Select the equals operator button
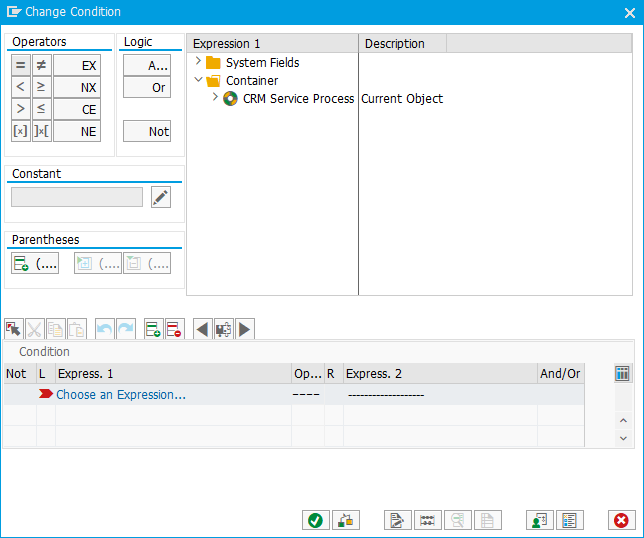 click(x=20, y=65)
